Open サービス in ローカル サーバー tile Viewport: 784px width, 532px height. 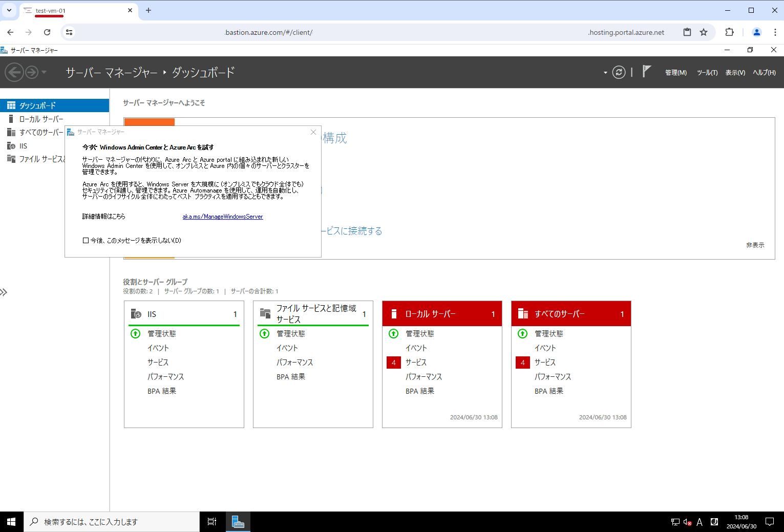click(416, 362)
